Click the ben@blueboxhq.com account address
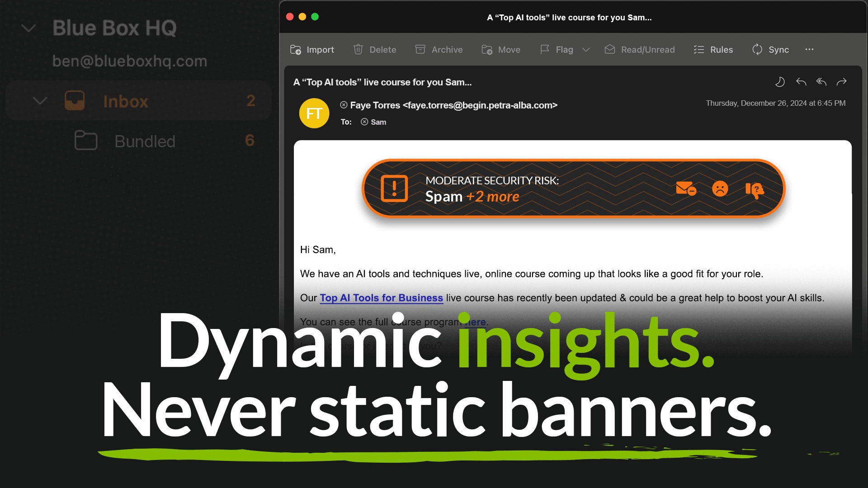 [130, 61]
